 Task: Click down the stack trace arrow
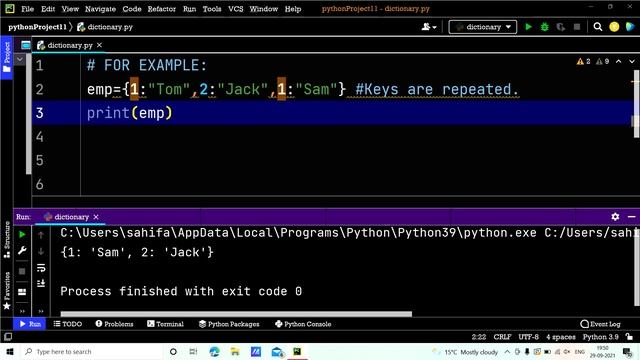pyautogui.click(x=41, y=251)
